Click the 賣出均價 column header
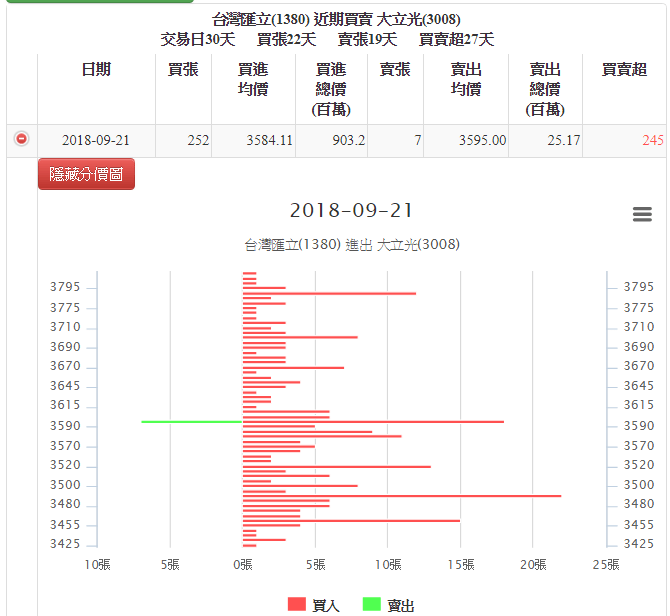Viewport: 670px width, 616px height. coord(465,79)
